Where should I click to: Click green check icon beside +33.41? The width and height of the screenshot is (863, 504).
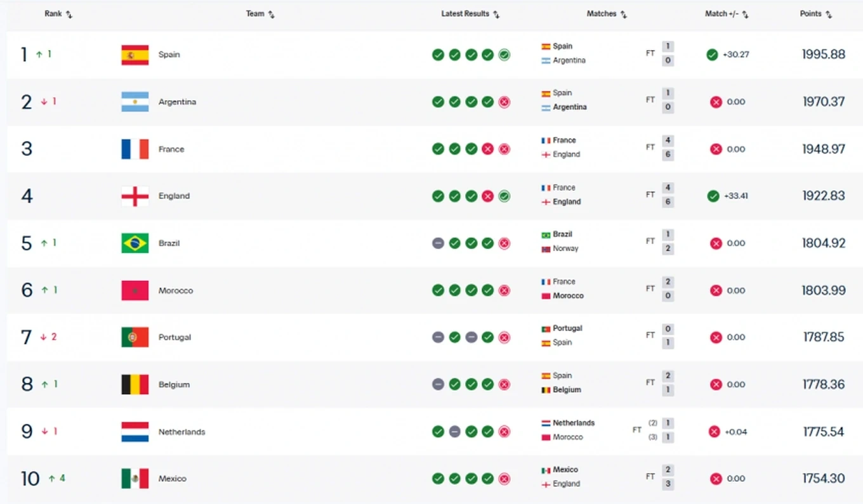[x=713, y=197]
